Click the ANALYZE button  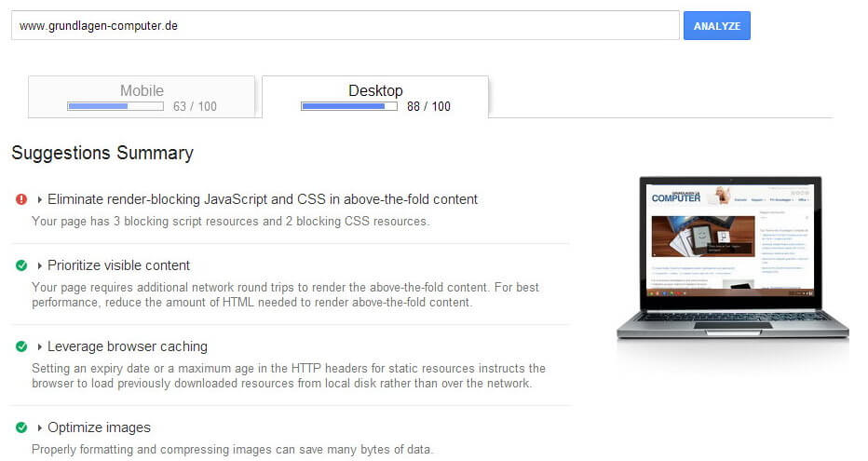coord(716,25)
